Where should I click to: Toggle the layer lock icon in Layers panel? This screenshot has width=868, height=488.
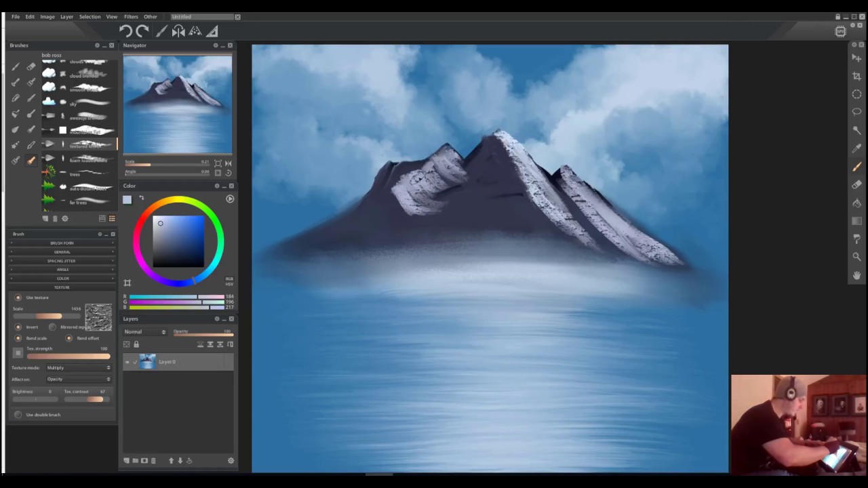[x=136, y=344]
